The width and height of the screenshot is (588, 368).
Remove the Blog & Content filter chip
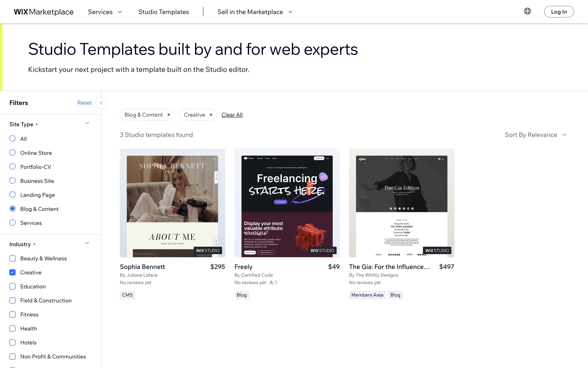coord(169,115)
